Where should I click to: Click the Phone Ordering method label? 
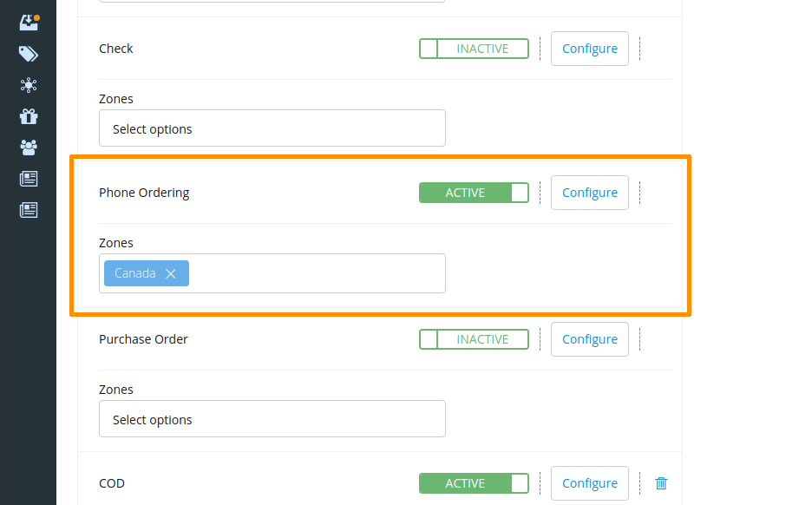click(x=144, y=193)
